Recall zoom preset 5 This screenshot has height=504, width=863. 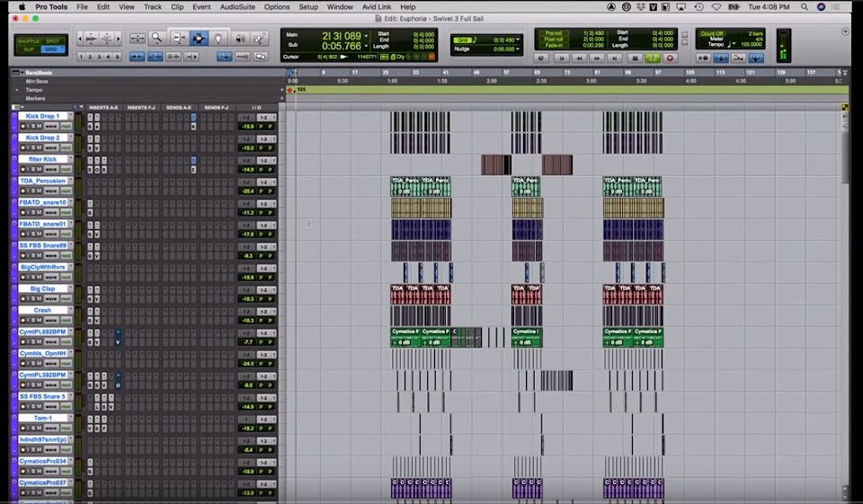click(x=117, y=57)
